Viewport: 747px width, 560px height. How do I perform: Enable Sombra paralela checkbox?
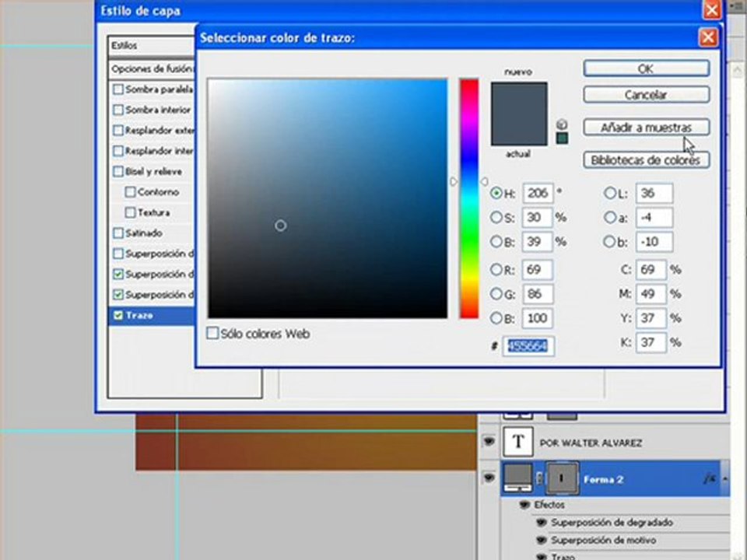pos(118,89)
